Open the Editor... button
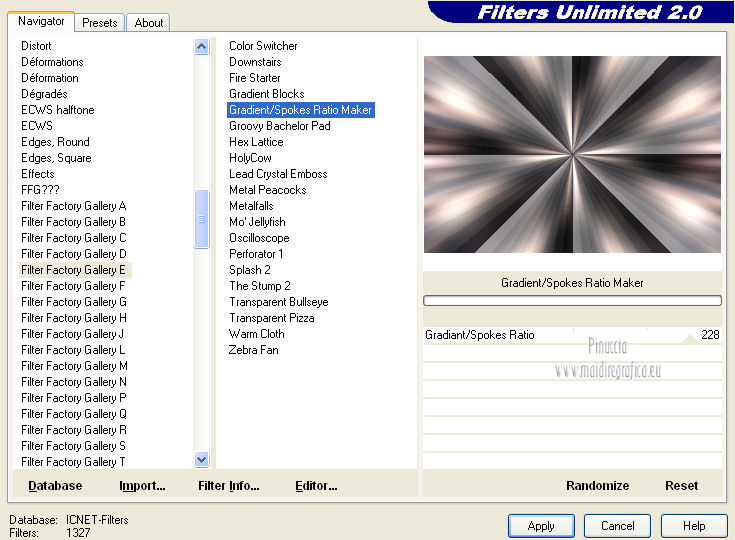Screen dimensions: 735x540 pyautogui.click(x=316, y=486)
